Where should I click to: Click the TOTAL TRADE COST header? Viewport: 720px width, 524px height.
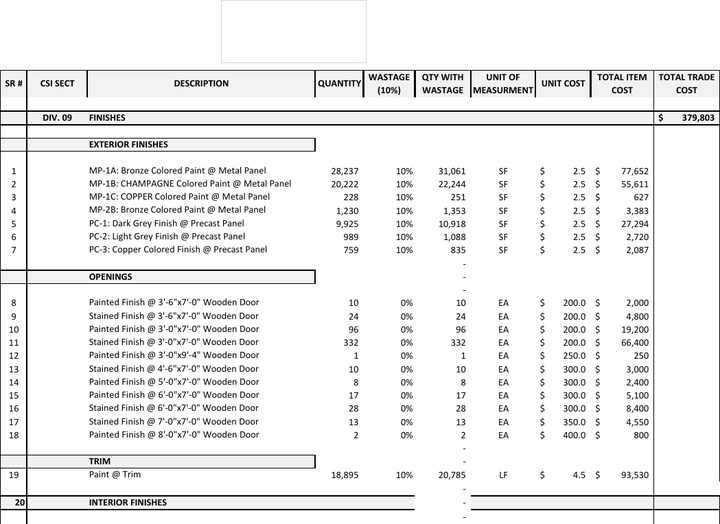click(x=686, y=84)
